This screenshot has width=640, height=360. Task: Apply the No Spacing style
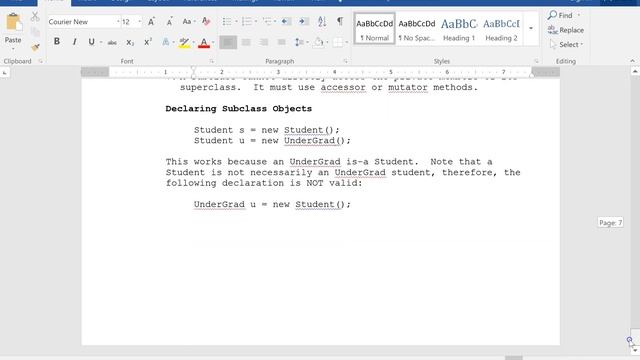(x=417, y=29)
